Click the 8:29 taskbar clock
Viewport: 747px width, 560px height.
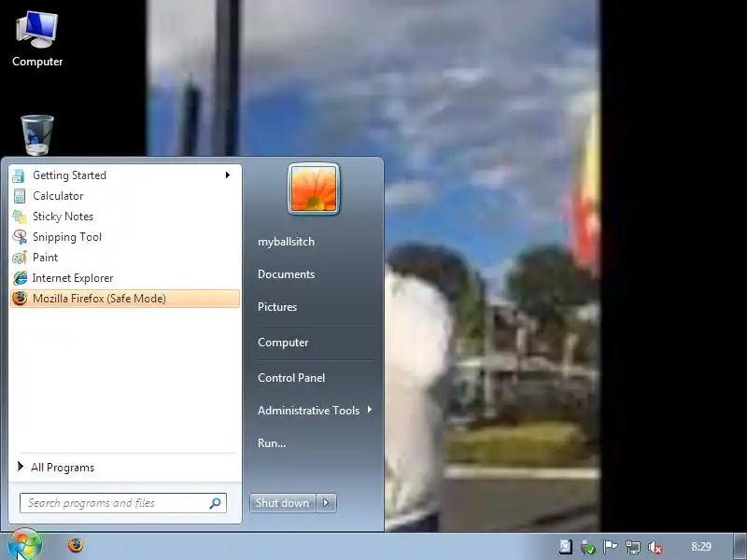coord(701,547)
